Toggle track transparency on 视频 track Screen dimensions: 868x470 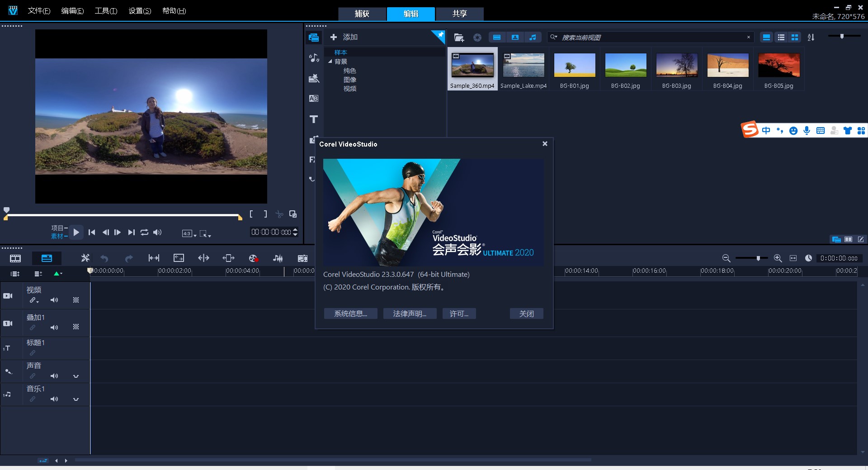click(76, 300)
